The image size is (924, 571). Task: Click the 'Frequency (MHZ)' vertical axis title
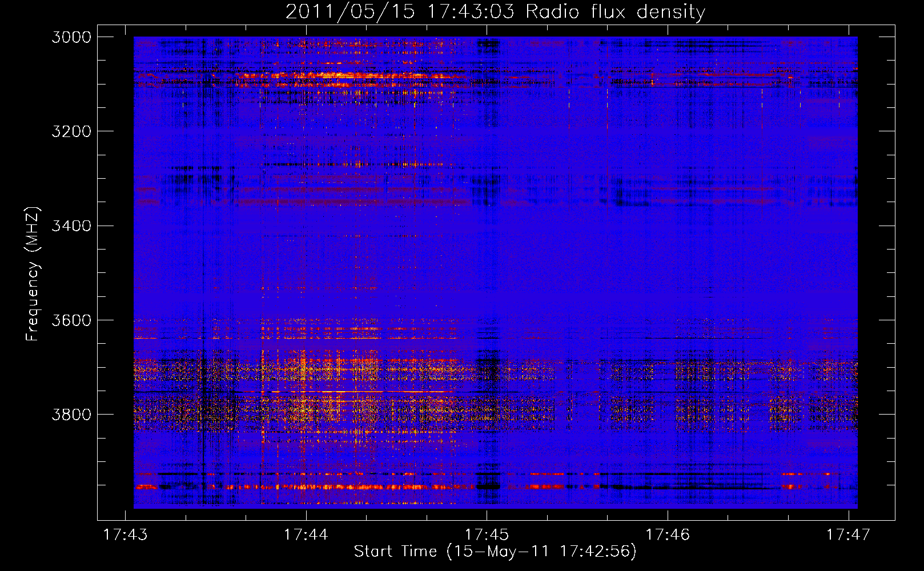(x=33, y=274)
